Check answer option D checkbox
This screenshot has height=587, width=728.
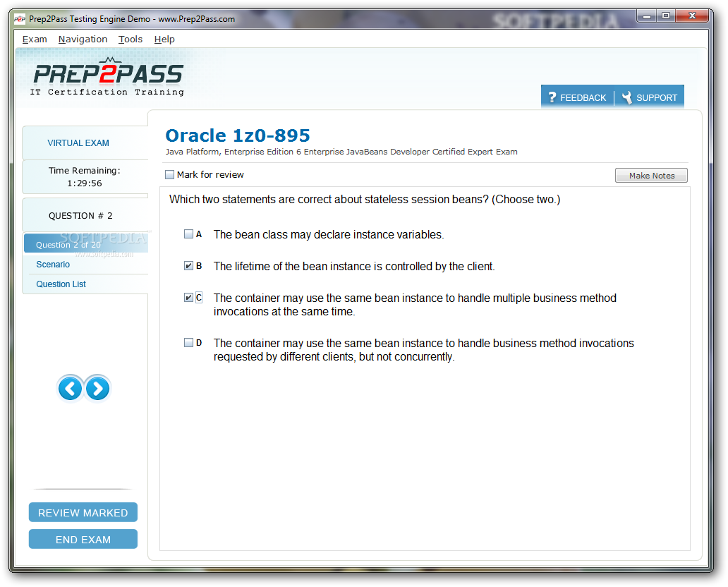tap(188, 343)
